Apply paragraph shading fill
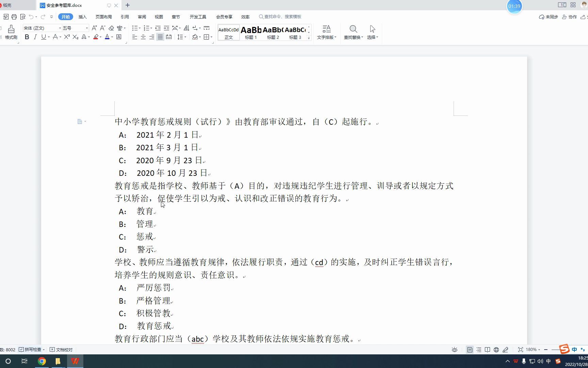Viewport: 588px width, 368px height. point(195,37)
